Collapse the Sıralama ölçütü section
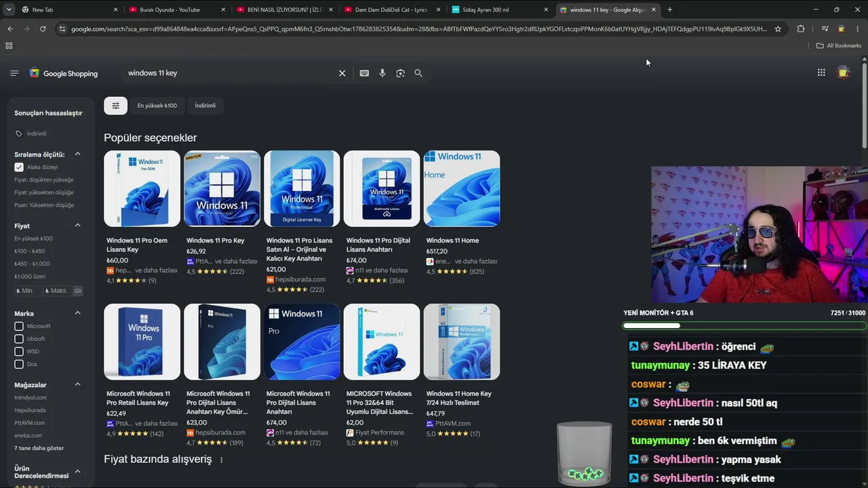This screenshot has height=488, width=868. tap(77, 155)
